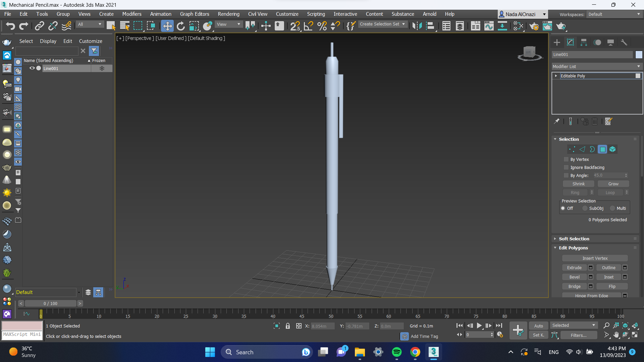
Task: Open the Create Selection Set dropdown
Action: point(382,24)
